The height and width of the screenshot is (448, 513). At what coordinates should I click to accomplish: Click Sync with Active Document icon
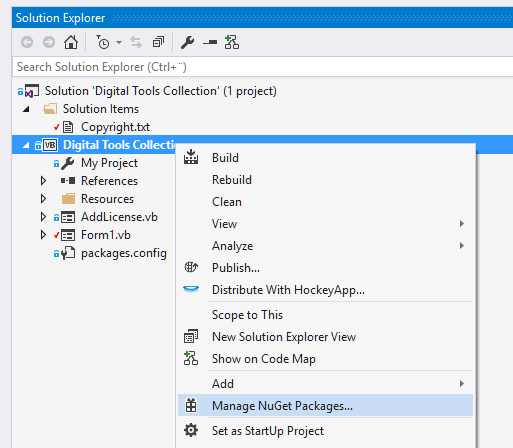coord(136,42)
